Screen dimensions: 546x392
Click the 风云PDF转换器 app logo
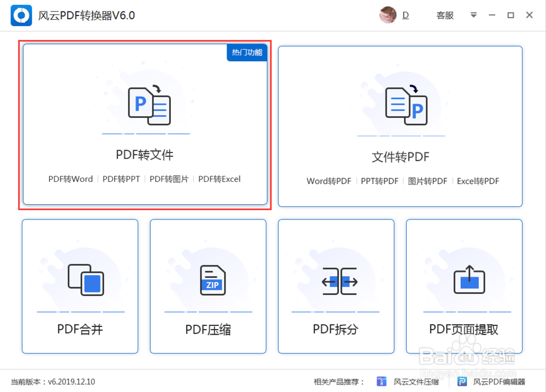coord(21,15)
